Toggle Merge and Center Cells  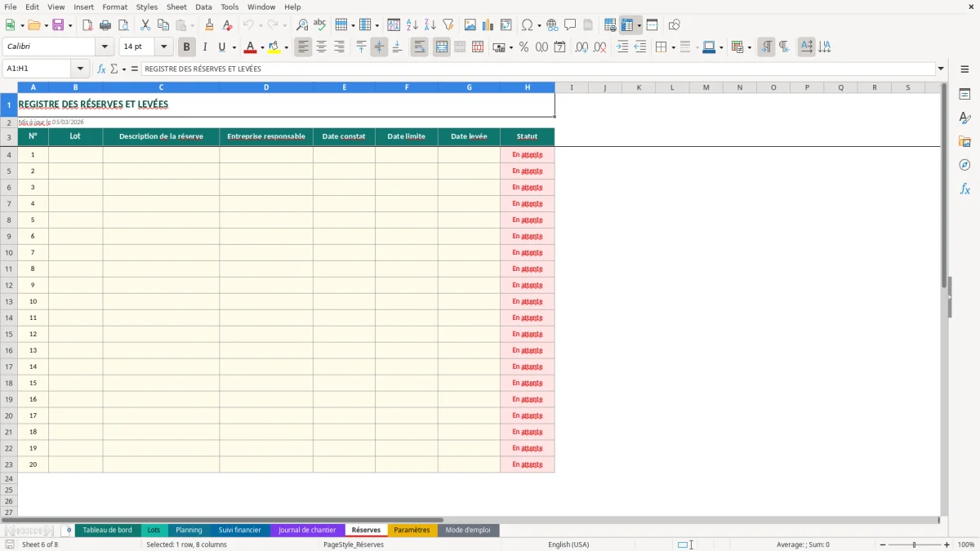pos(442,47)
